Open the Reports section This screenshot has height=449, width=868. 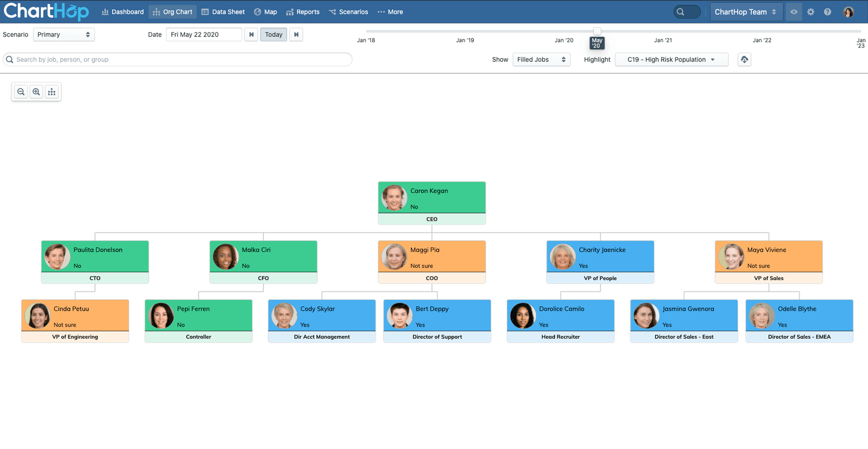[303, 12]
